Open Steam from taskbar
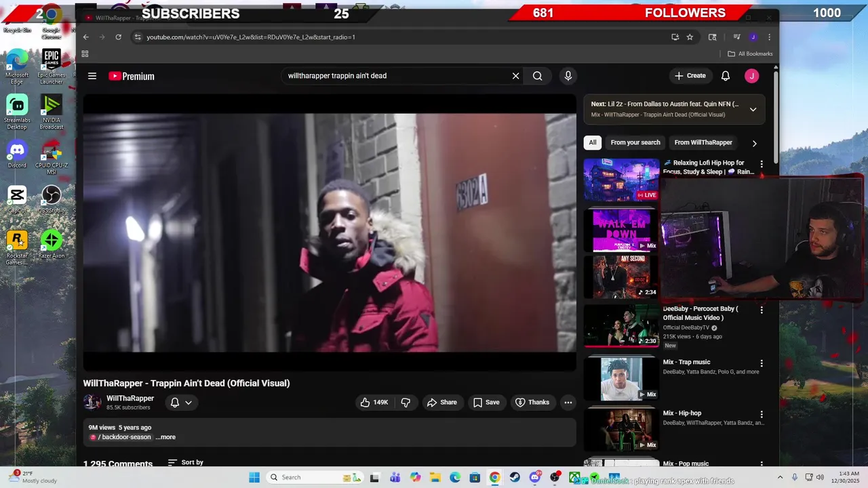 tap(515, 477)
